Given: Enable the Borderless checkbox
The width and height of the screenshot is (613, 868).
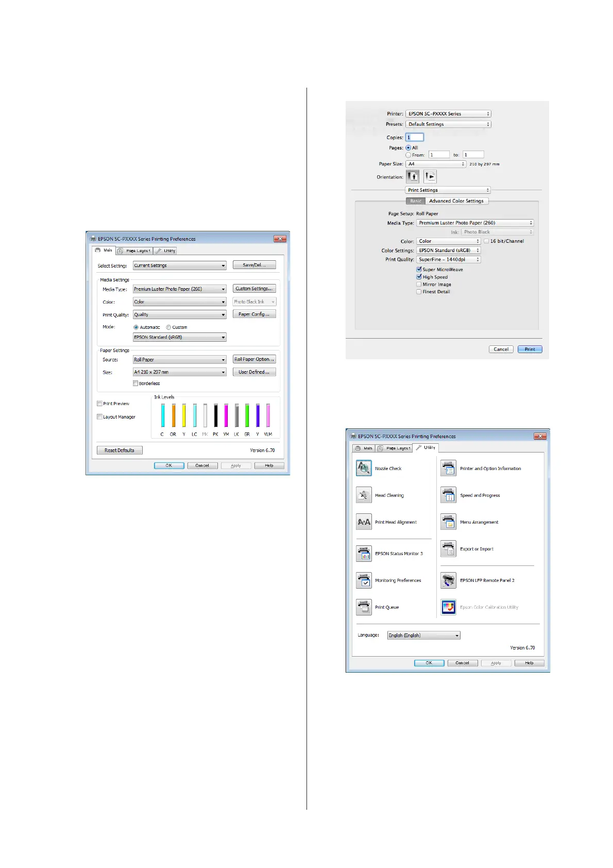Looking at the screenshot, I should click(x=135, y=383).
